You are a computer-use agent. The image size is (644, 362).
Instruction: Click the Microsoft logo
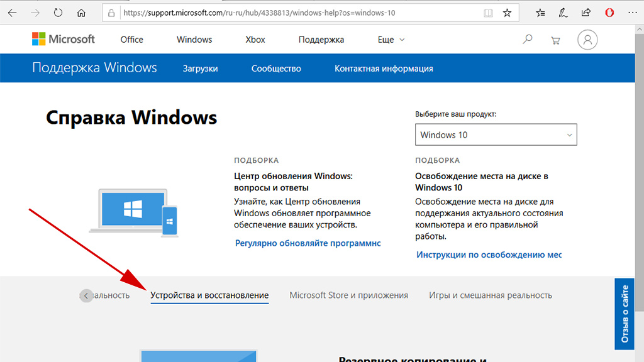64,40
